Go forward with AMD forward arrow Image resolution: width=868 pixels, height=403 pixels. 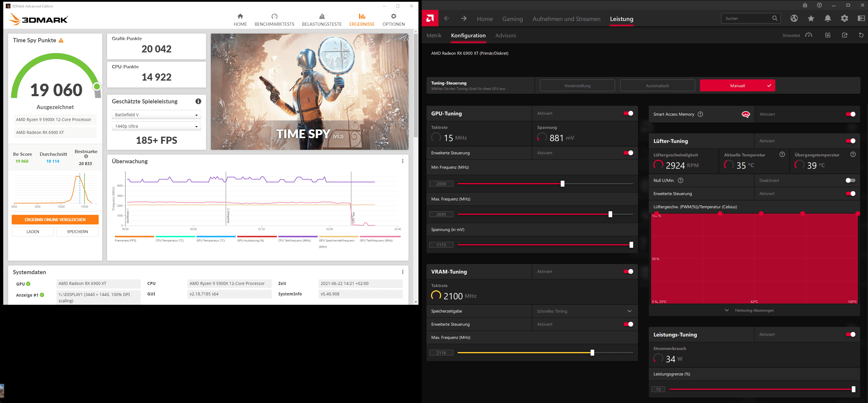464,19
